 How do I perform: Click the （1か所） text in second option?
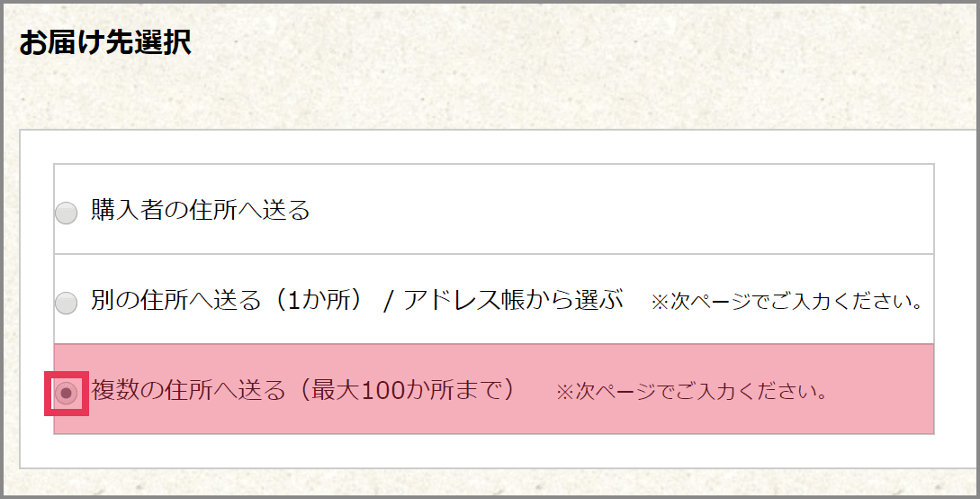310,300
